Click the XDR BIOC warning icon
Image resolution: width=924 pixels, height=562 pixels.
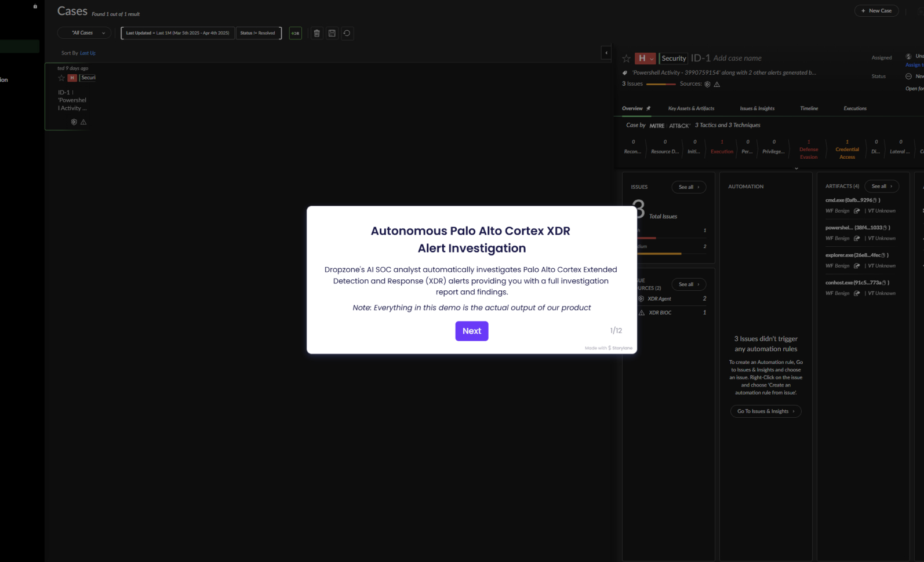(641, 313)
